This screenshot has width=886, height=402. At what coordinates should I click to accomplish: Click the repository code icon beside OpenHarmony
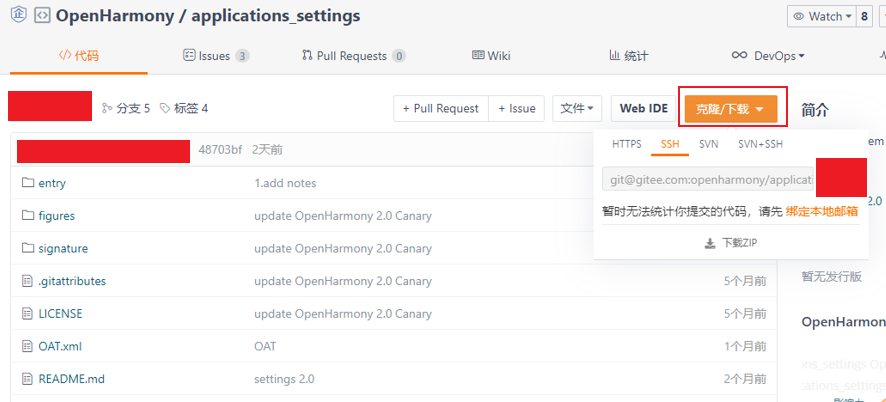(42, 16)
